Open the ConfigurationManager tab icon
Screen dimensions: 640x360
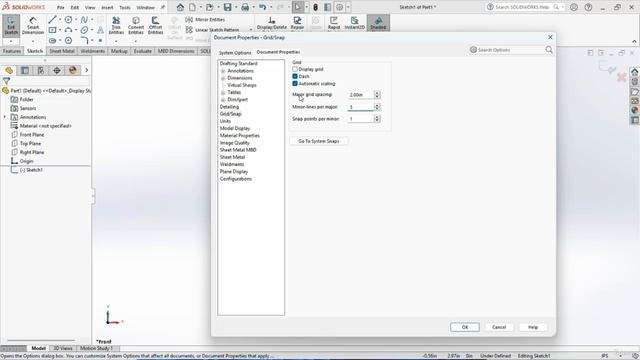[x=41, y=70]
